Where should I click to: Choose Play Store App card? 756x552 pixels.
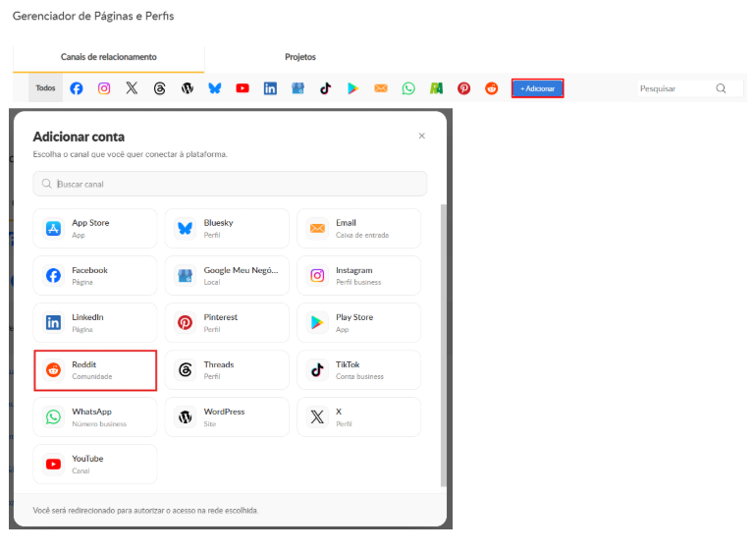click(x=358, y=323)
